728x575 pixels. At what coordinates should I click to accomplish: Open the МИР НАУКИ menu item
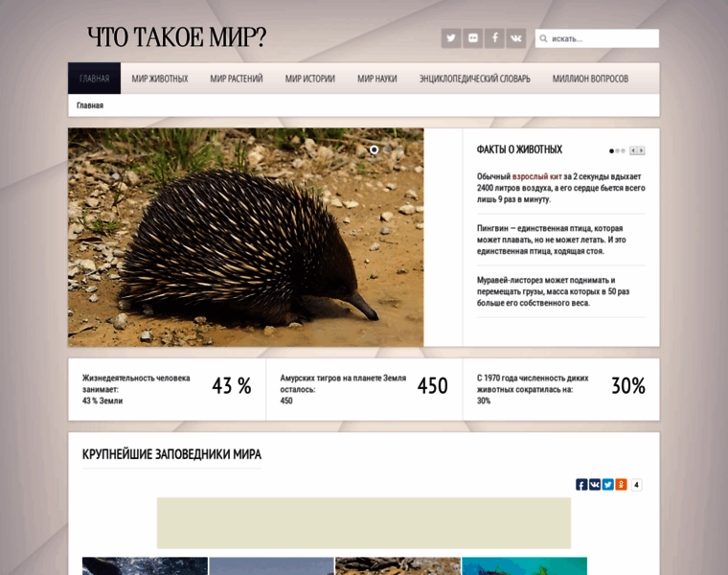click(x=377, y=79)
